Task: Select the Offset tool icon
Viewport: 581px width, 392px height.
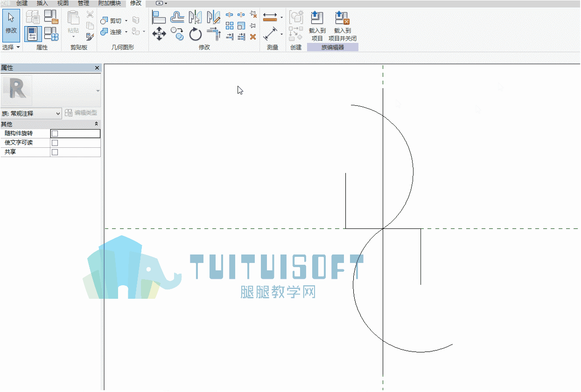Action: click(x=177, y=17)
